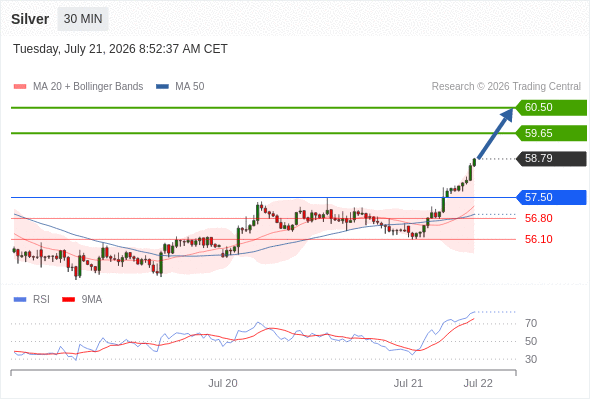Click the MA 50 blue legend swatch
590x400 pixels.
162,87
